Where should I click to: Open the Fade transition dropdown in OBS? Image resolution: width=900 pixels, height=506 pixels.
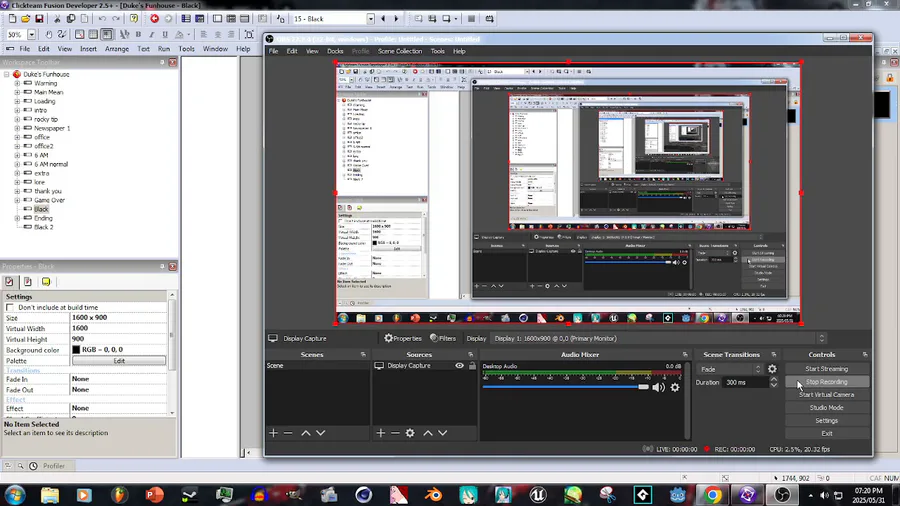tap(730, 369)
